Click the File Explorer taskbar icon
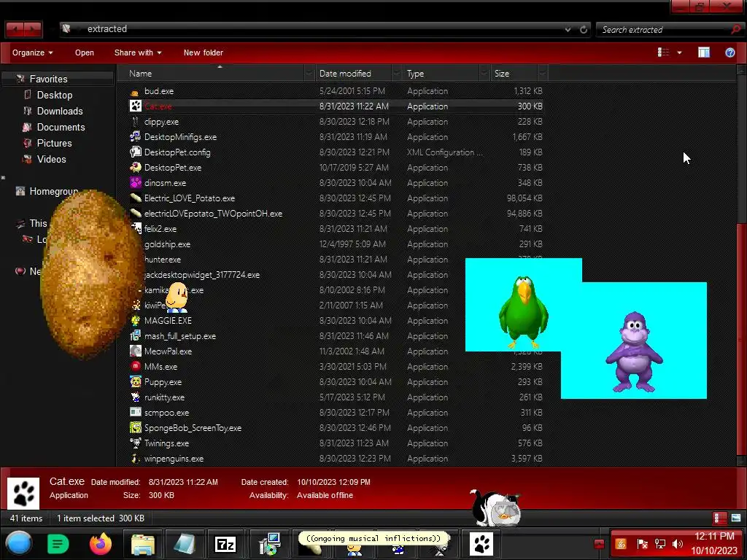The image size is (747, 560). pyautogui.click(x=143, y=544)
